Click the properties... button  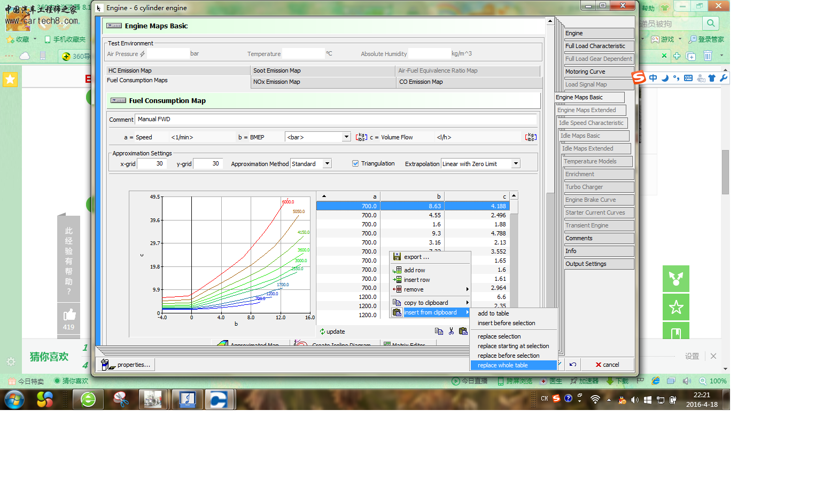coord(126,365)
